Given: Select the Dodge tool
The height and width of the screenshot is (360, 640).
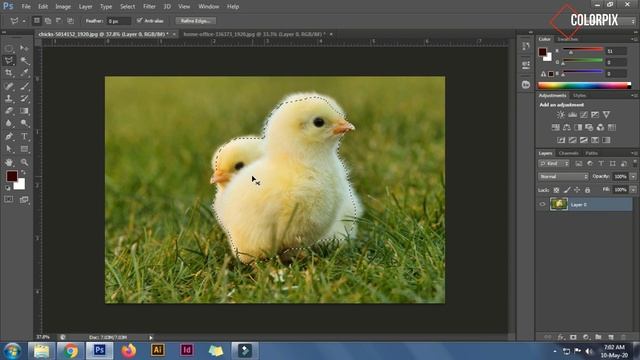Looking at the screenshot, I should tap(24, 123).
